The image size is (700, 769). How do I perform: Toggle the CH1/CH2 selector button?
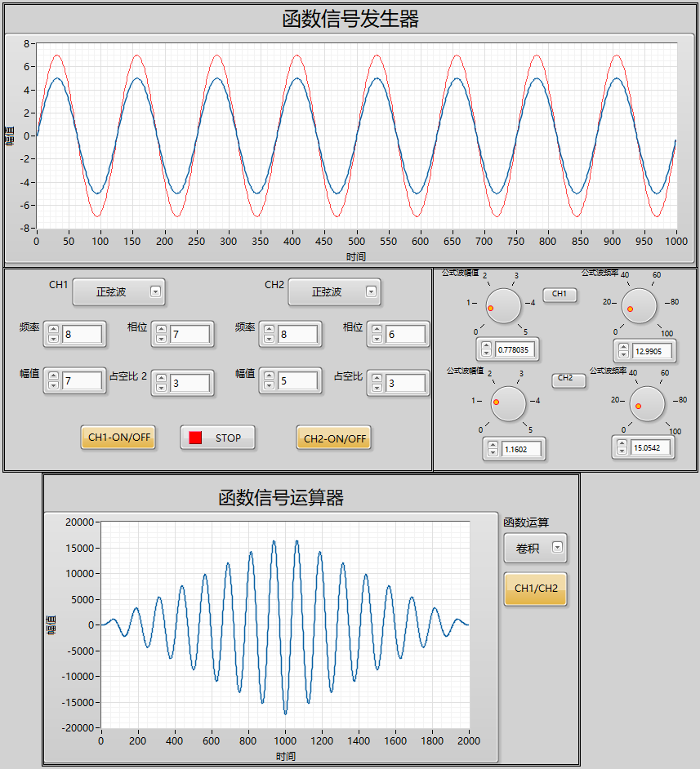pyautogui.click(x=535, y=589)
